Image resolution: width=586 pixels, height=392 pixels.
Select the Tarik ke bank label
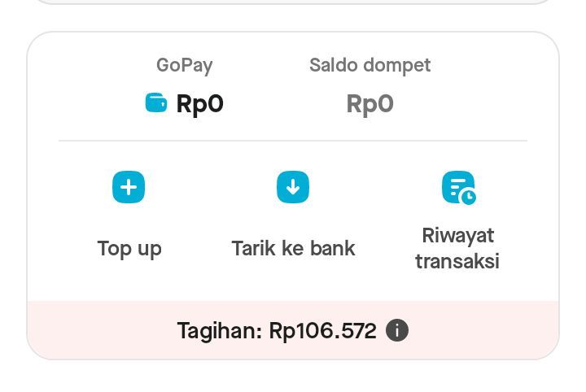click(293, 248)
